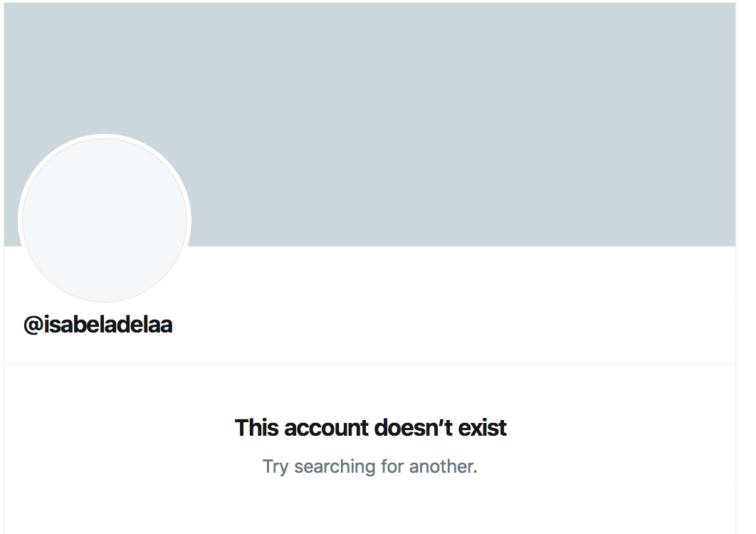Click blank white space beside the @isabeladelaa handle

[x=427, y=325]
